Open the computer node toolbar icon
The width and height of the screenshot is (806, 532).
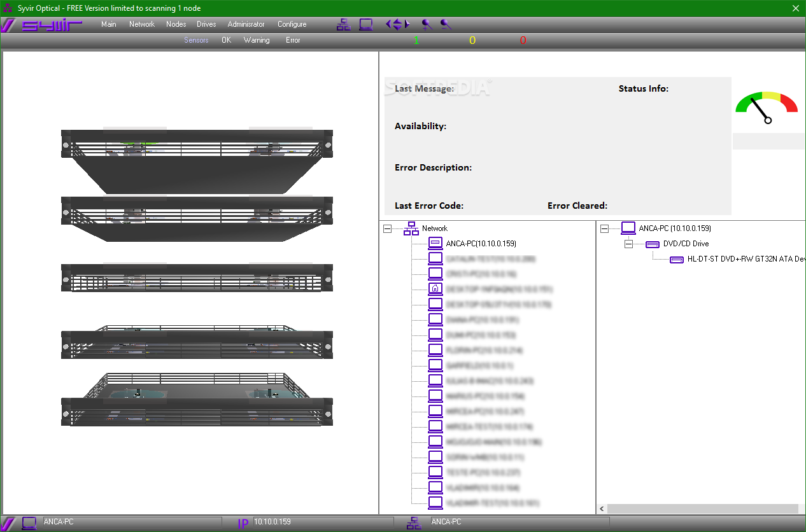365,25
